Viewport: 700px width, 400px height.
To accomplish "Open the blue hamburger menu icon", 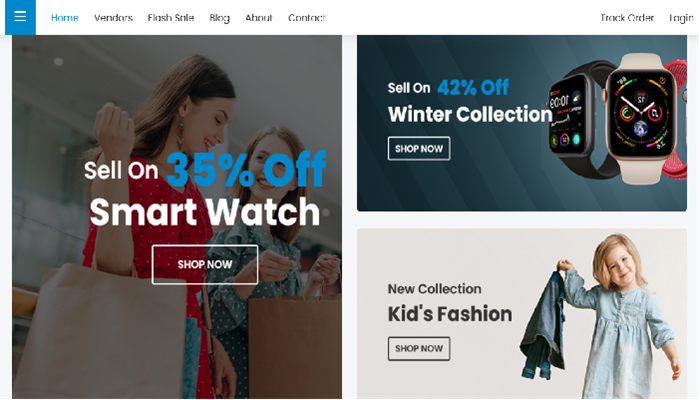I will pos(20,17).
